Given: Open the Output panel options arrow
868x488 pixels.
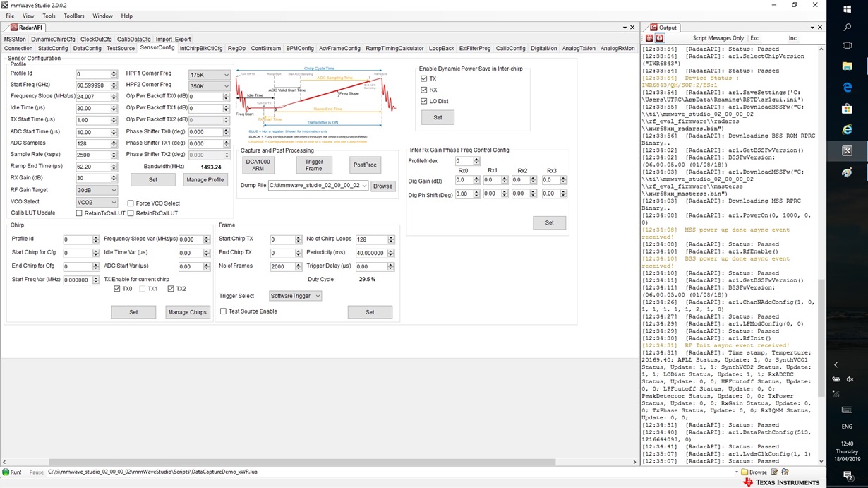Looking at the screenshot, I should [811, 28].
